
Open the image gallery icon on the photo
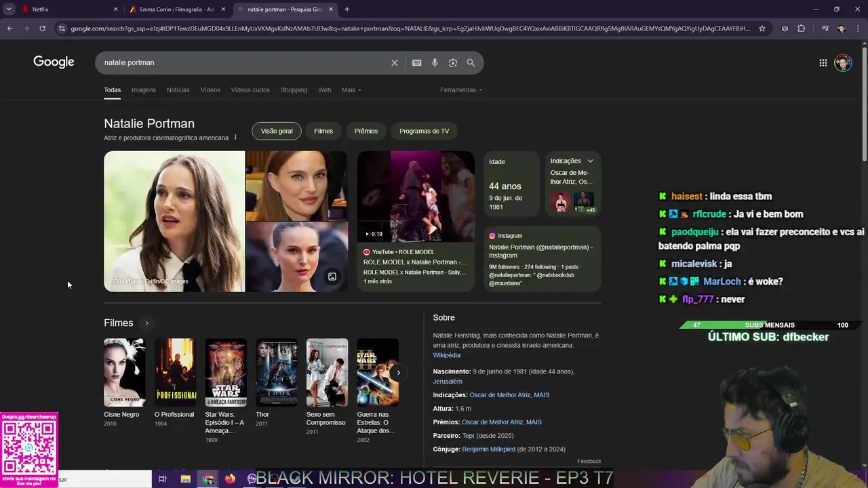332,277
